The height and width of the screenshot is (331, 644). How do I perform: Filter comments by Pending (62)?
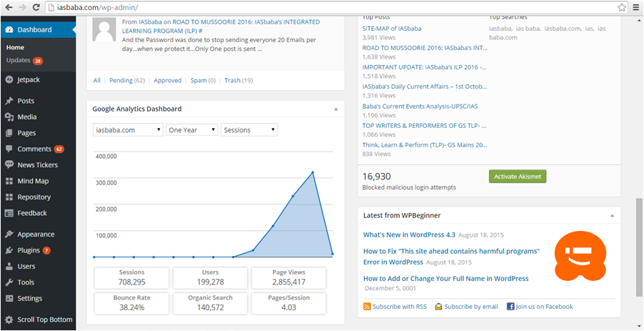pyautogui.click(x=127, y=81)
